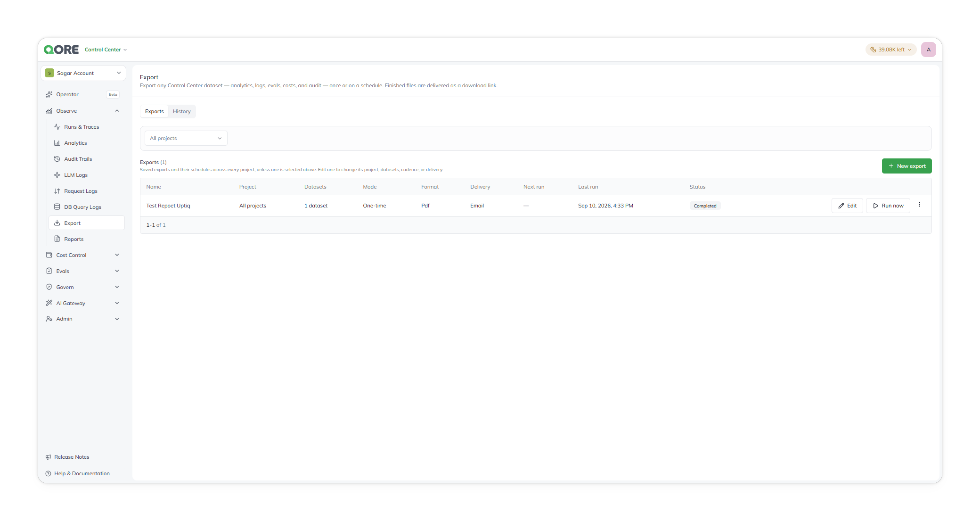Image resolution: width=980 pixels, height=521 pixels.
Task: Go to Analytics in the sidebar
Action: click(87, 143)
